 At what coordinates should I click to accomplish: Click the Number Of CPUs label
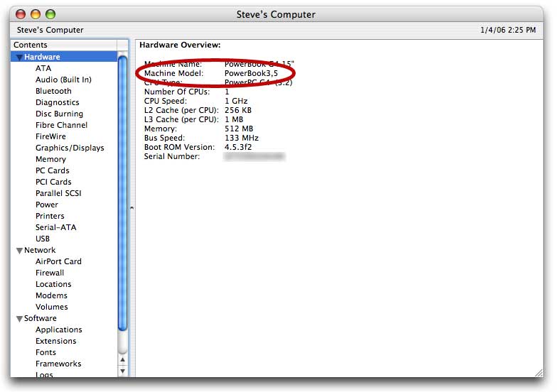177,92
